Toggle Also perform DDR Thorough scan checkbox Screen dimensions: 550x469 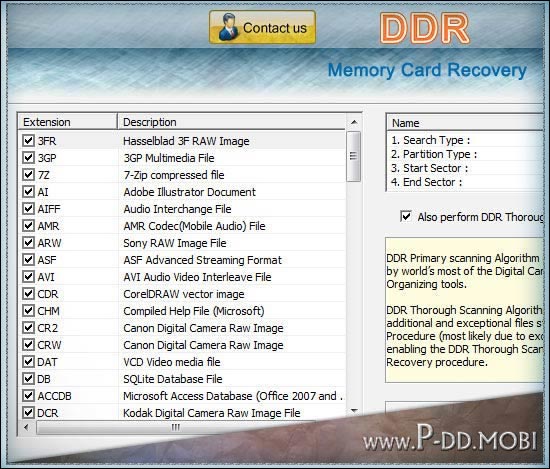pyautogui.click(x=406, y=216)
